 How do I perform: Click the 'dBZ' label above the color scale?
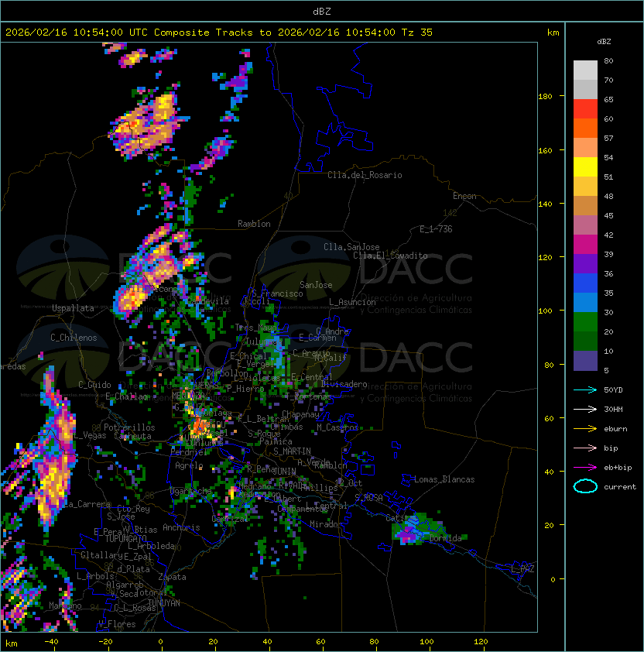coord(604,42)
